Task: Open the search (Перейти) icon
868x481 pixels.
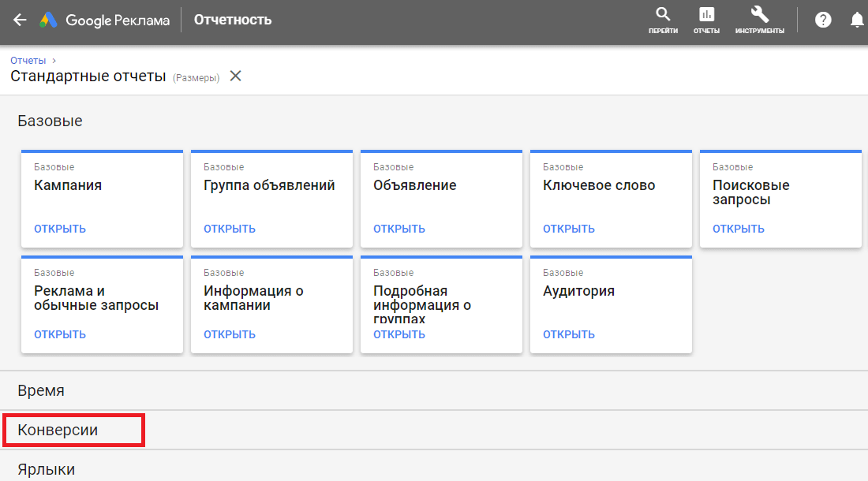Action: click(x=663, y=20)
